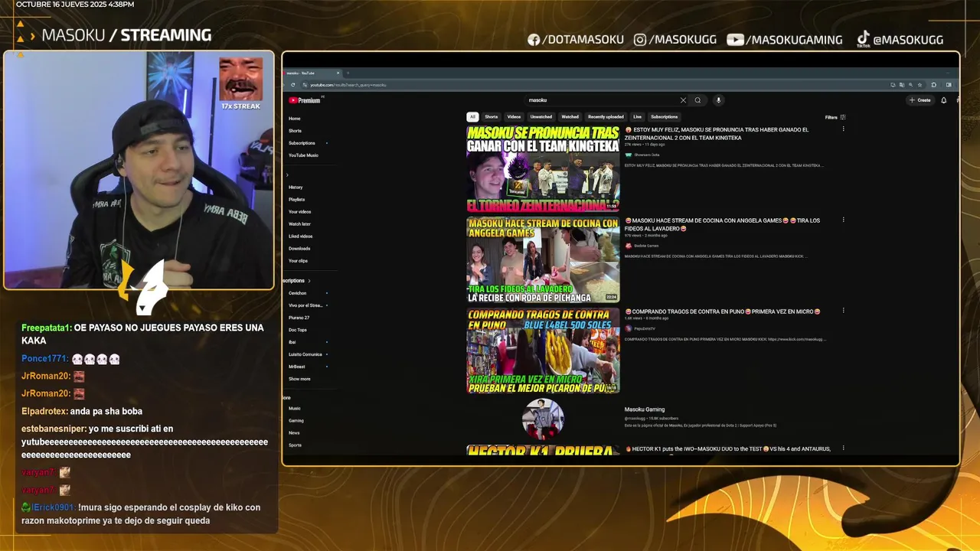The height and width of the screenshot is (551, 980).
Task: Click the YouTube Premium logo
Action: [x=305, y=100]
